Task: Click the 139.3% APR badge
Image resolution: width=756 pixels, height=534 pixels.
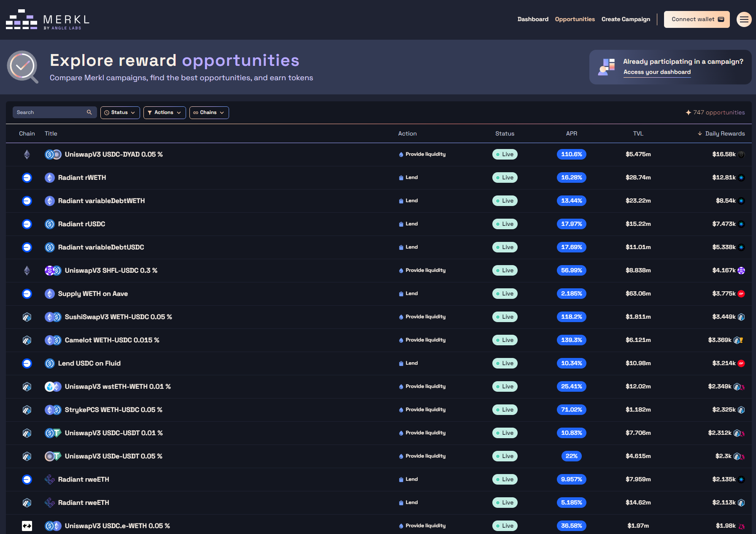Action: click(572, 340)
